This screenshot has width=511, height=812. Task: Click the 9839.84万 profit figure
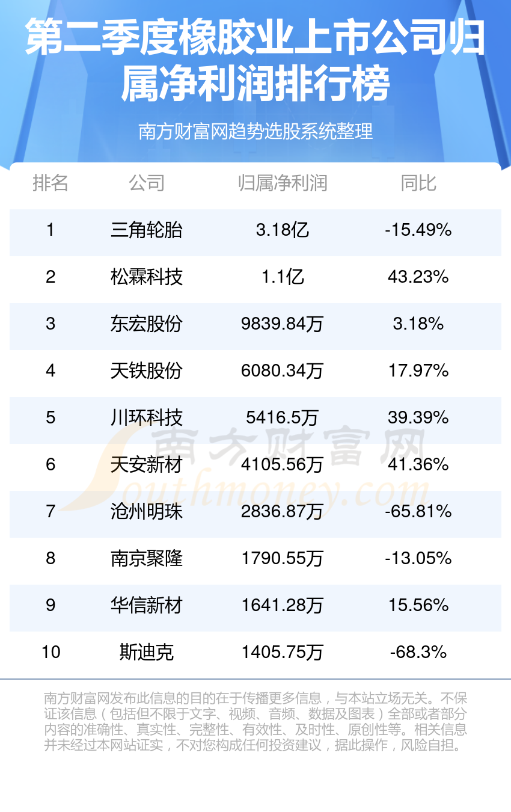283,324
